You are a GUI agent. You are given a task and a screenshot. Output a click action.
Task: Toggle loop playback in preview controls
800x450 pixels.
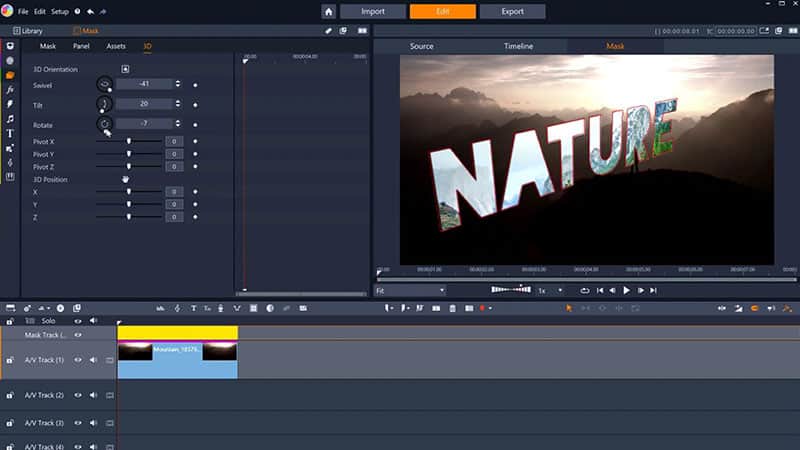[585, 290]
